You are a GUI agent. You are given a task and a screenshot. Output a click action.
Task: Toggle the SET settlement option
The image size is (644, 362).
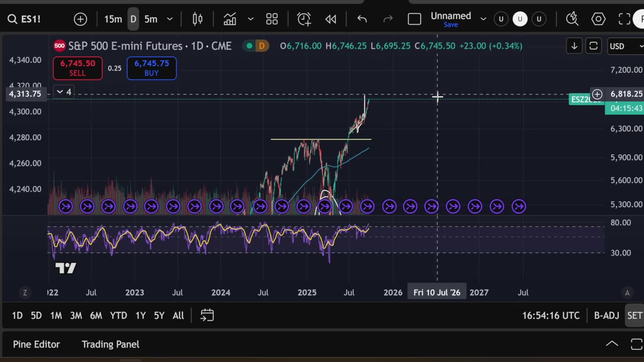tap(634, 315)
